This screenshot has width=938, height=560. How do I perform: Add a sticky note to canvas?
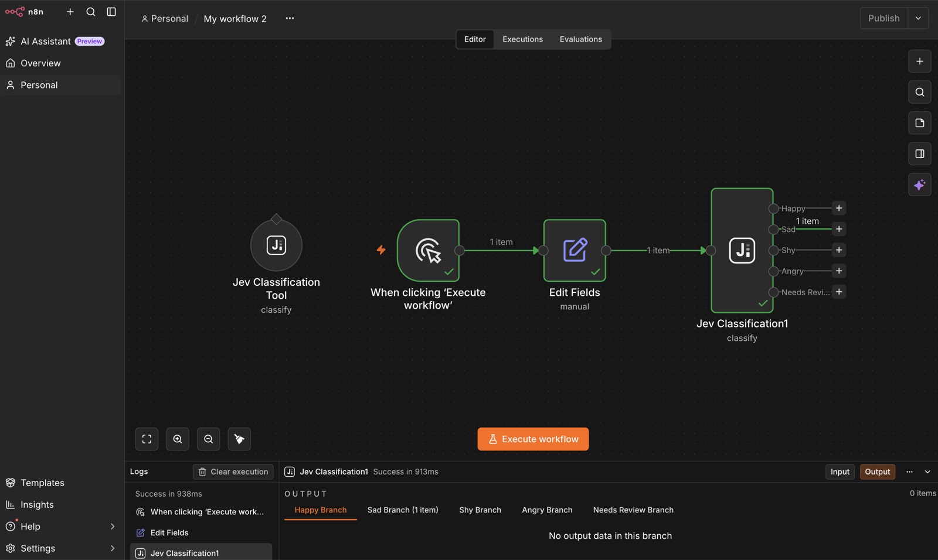[x=920, y=123]
